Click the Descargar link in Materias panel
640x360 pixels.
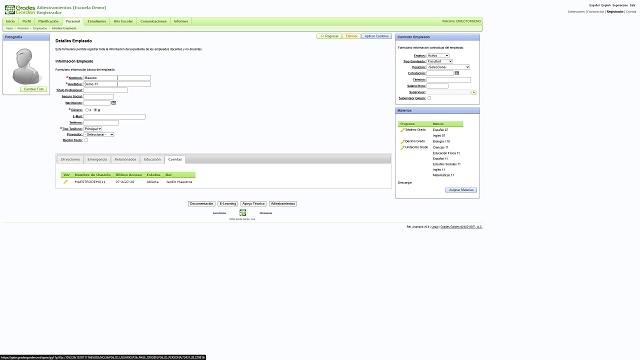coord(405,183)
